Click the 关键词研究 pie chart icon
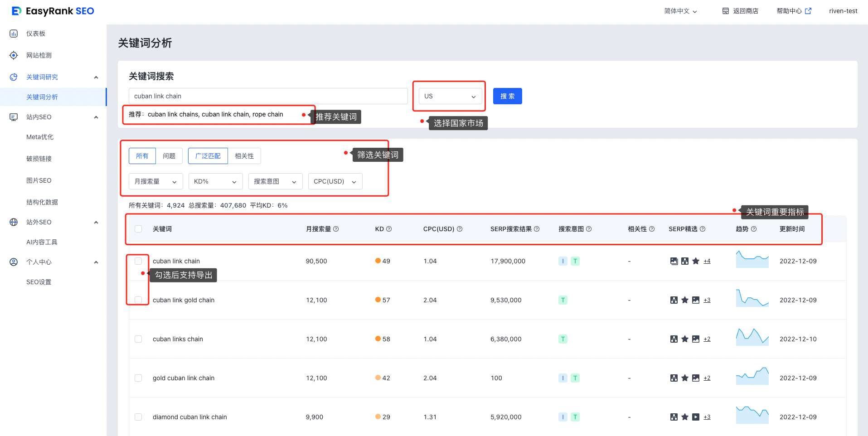The width and height of the screenshot is (868, 436). click(14, 77)
